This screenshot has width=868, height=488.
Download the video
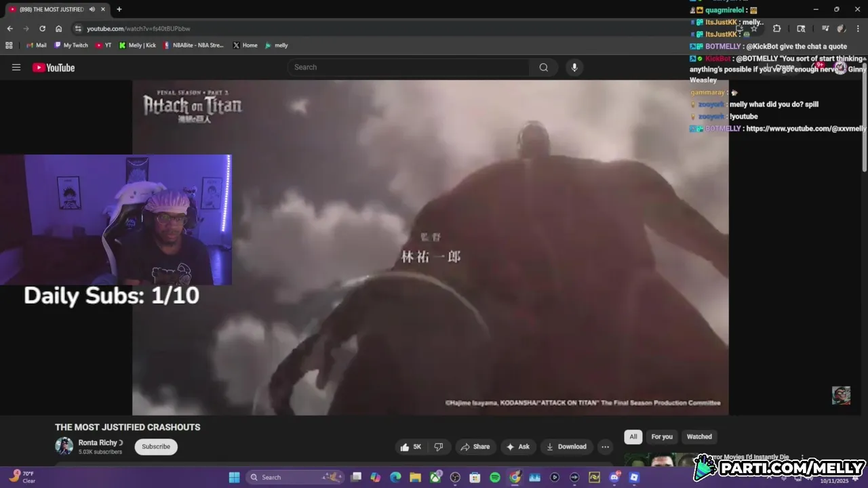pos(566,447)
